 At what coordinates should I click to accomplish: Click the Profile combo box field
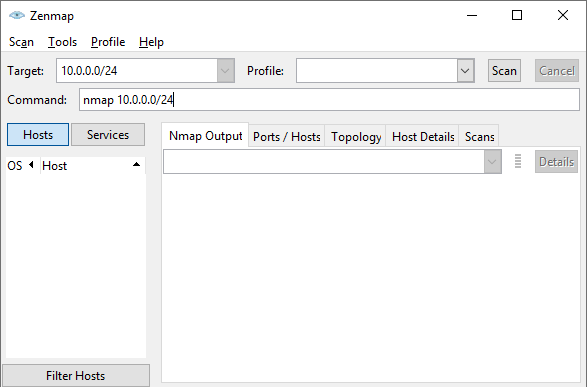377,70
